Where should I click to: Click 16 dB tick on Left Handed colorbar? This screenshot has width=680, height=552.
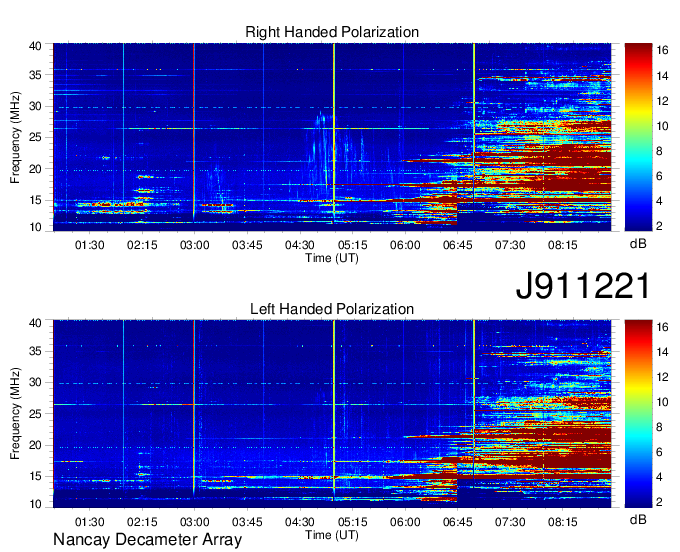(x=662, y=327)
